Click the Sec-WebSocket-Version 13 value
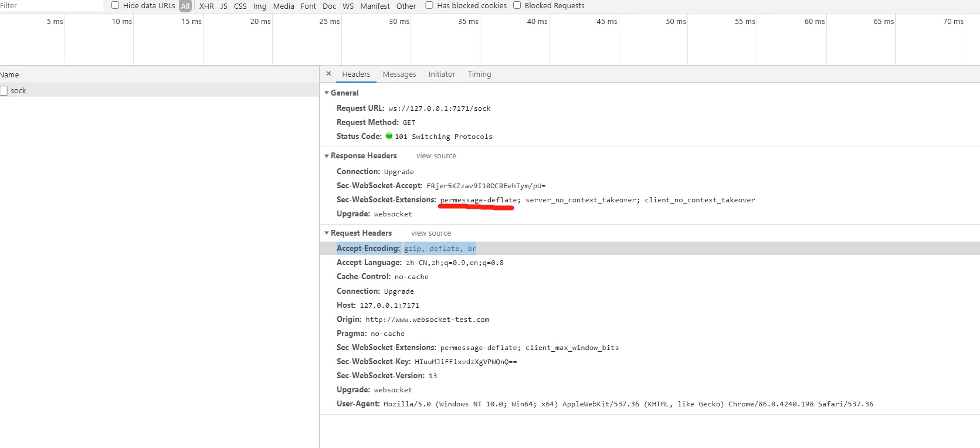The height and width of the screenshot is (448, 980). click(x=433, y=376)
